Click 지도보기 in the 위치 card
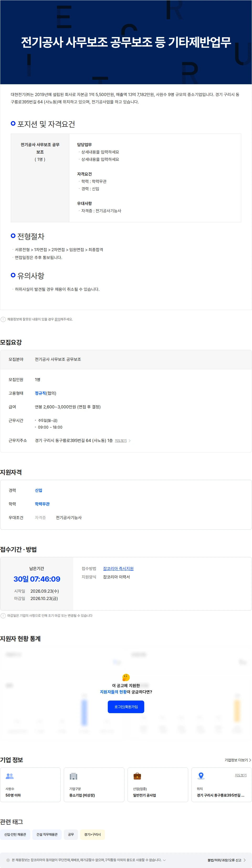This screenshot has width=252, height=868. tap(240, 775)
